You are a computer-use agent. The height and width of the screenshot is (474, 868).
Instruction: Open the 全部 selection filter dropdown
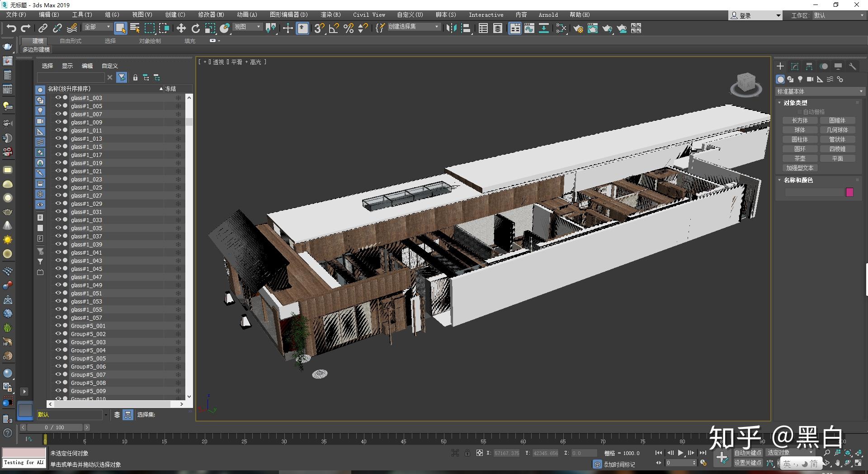tap(97, 27)
